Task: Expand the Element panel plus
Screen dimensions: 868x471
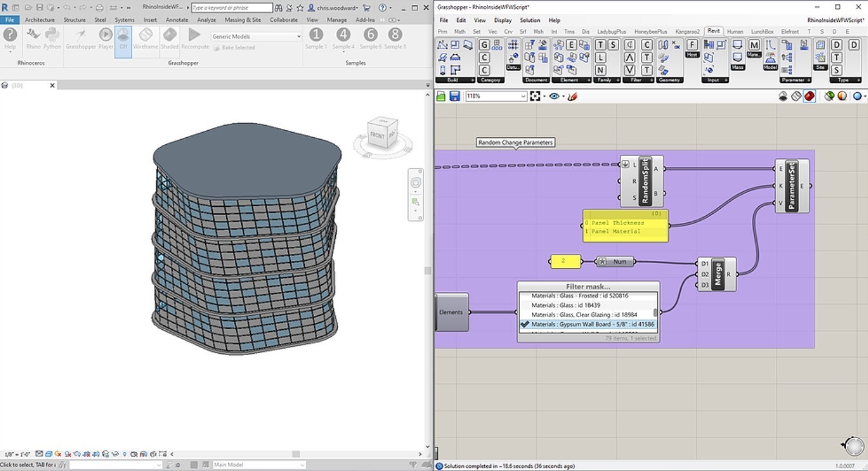Action: point(589,81)
